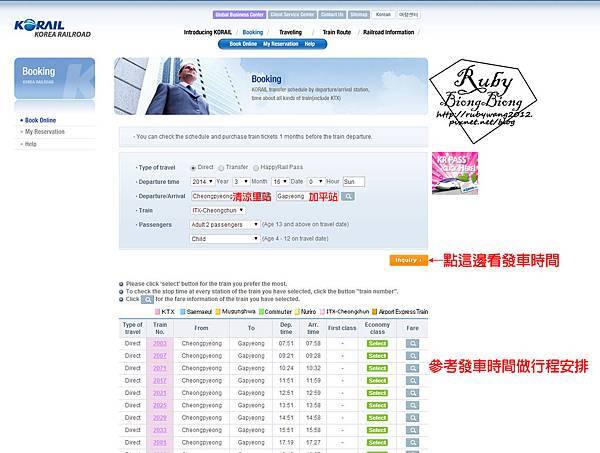Open fare details for 17:19 train

coord(412,442)
